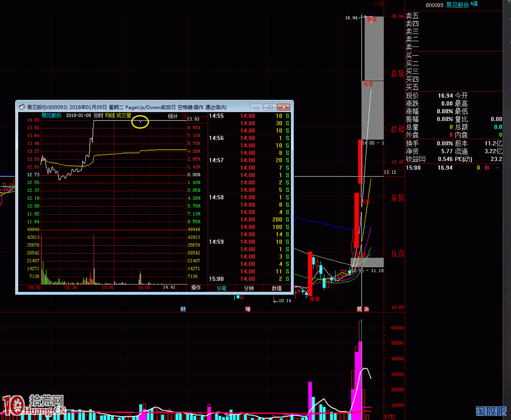Image resolution: width=511 pixels, height=420 pixels.
Task: Click the 换手 0.00% value
Action: coord(445,143)
